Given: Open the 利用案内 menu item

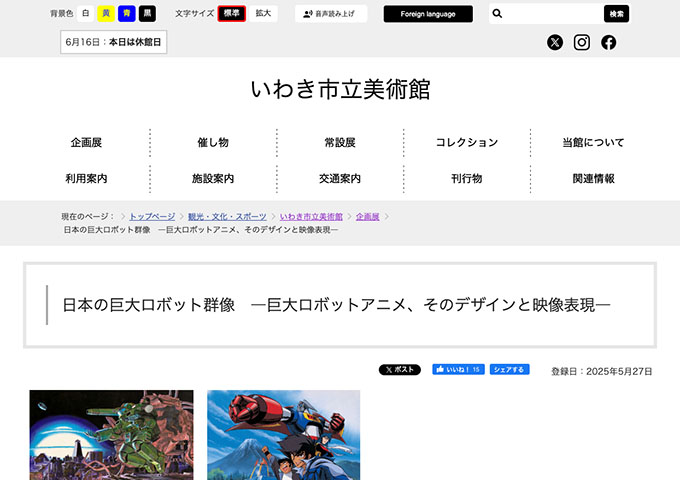Looking at the screenshot, I should 86,178.
